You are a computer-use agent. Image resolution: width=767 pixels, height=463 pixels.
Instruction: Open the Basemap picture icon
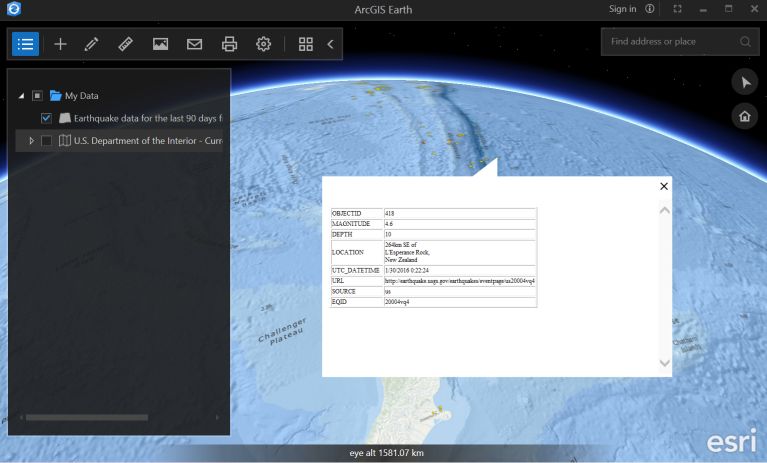tap(160, 44)
